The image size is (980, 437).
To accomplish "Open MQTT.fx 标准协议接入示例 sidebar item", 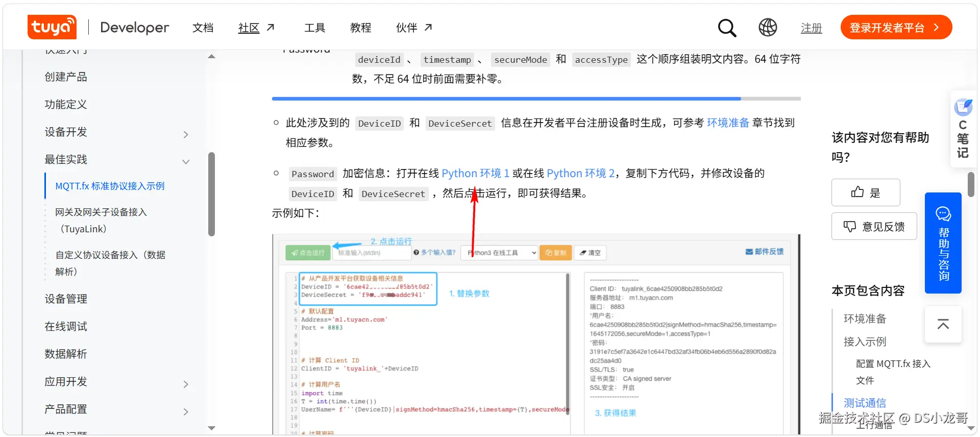I will 110,186.
